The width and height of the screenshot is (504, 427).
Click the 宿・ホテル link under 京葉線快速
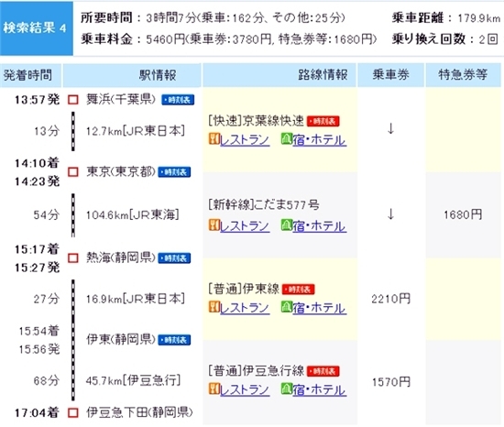click(x=319, y=140)
